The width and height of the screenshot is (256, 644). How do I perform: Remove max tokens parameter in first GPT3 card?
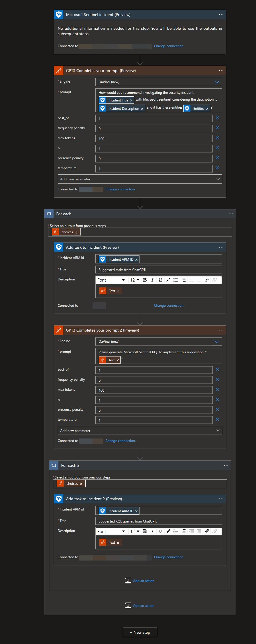coord(218,138)
